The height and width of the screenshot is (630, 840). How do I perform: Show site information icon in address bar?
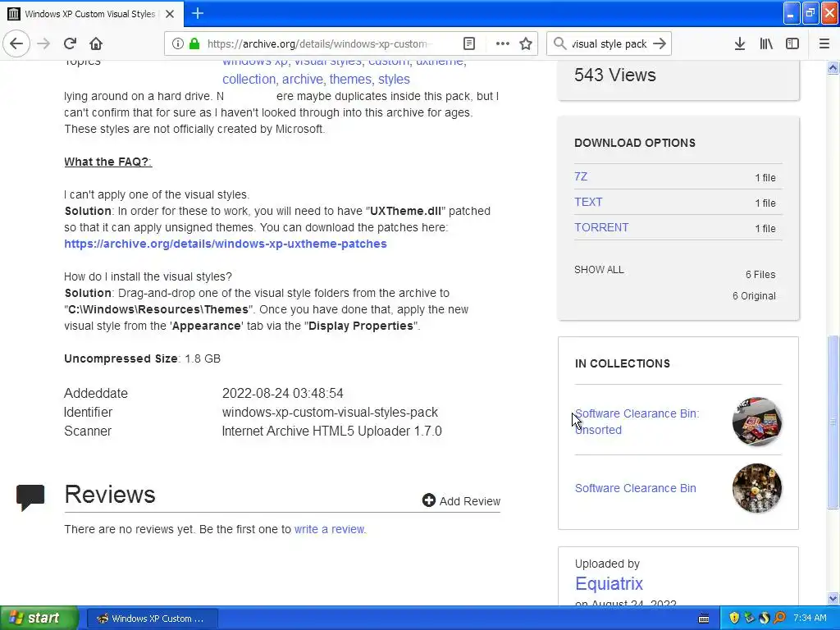[x=177, y=44]
